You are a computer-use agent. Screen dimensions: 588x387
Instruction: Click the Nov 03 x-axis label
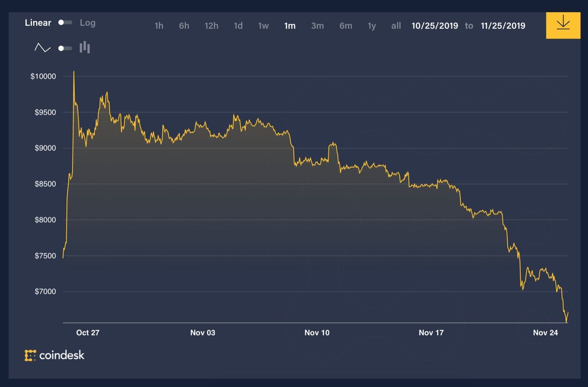pos(203,333)
